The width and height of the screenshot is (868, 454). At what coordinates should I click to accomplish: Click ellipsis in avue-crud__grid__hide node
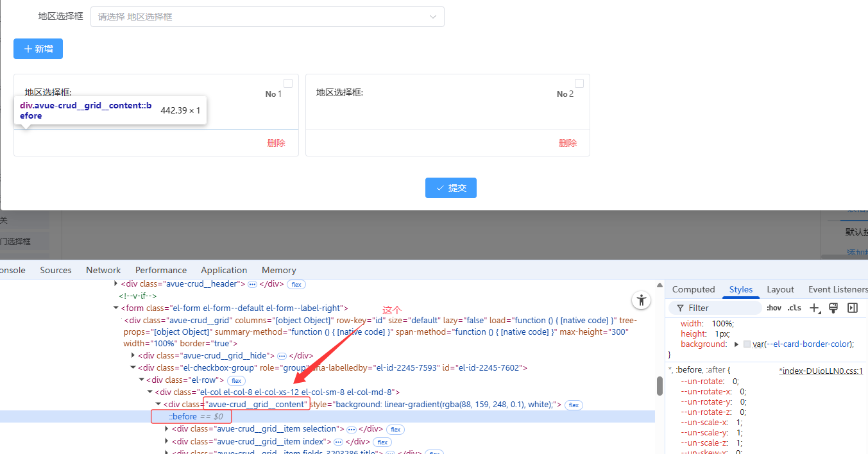point(282,356)
